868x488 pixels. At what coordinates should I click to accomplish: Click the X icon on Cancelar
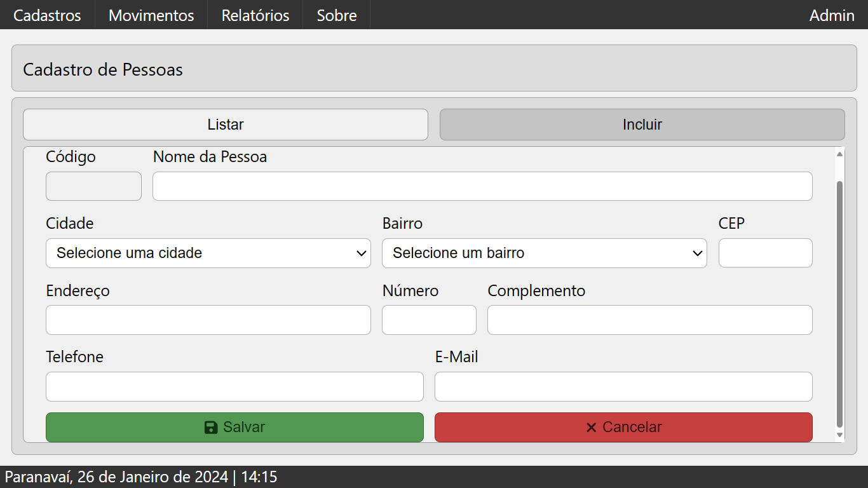tap(591, 428)
